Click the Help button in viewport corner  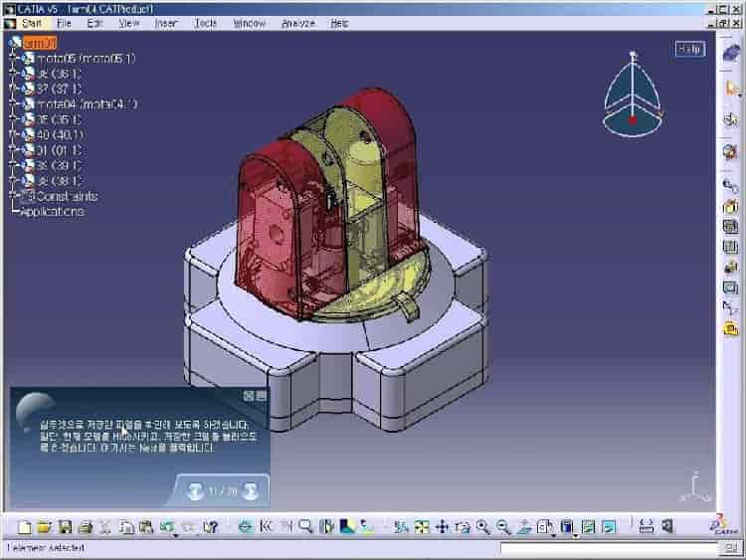click(x=689, y=49)
